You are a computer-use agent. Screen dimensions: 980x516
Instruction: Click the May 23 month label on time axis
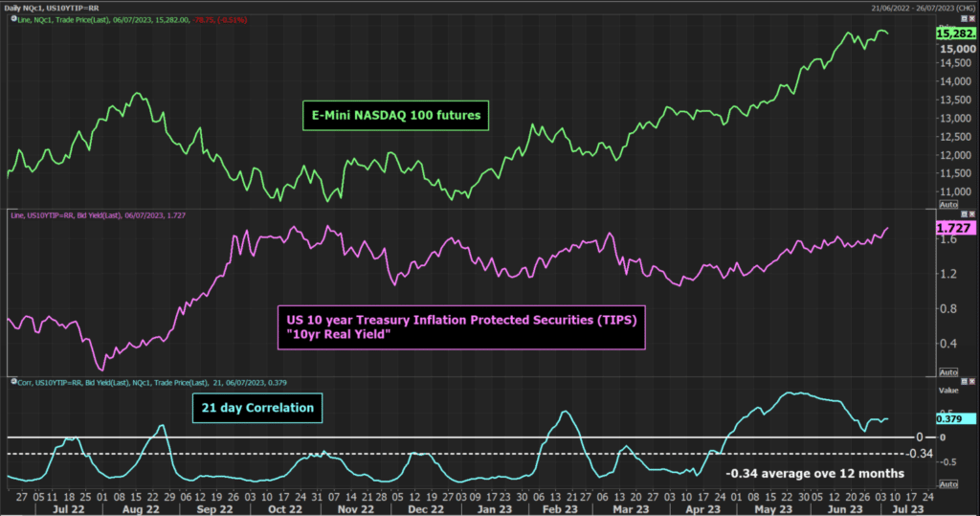point(773,509)
